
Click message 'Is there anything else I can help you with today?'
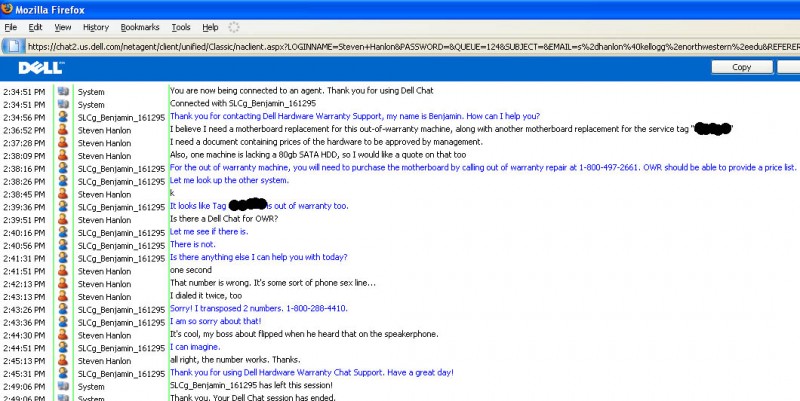coord(258,257)
